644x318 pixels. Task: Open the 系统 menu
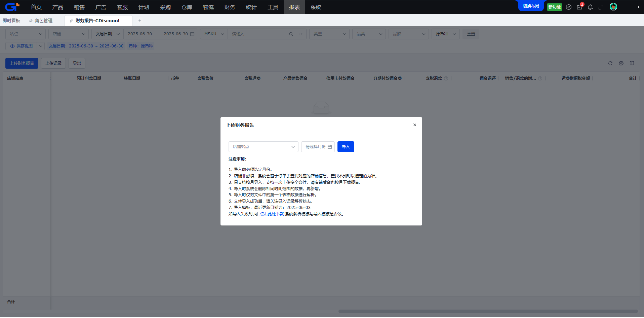coord(316,7)
